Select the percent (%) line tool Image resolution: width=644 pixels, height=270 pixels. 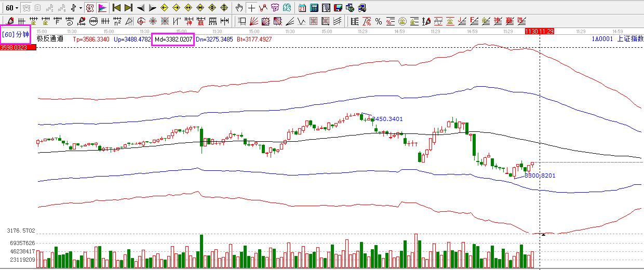point(379,21)
